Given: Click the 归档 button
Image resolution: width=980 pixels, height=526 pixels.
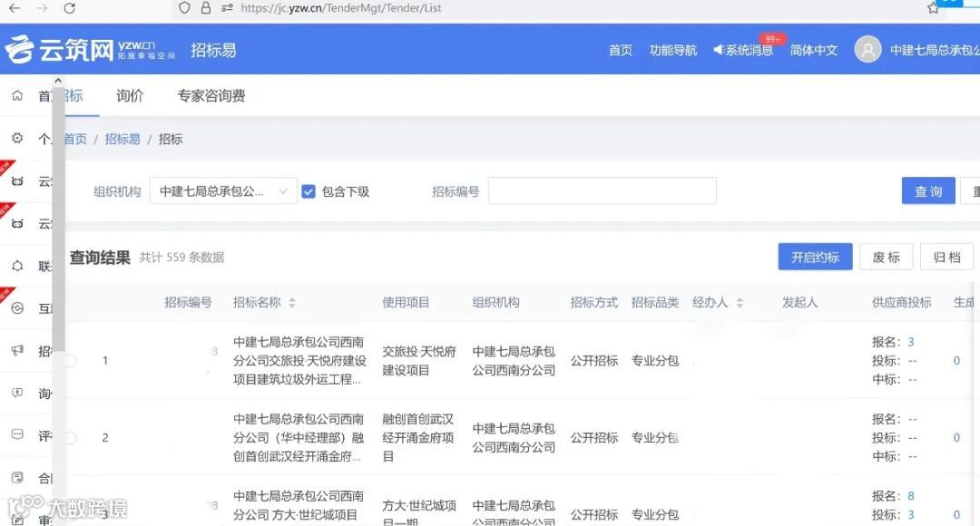Looking at the screenshot, I should (946, 257).
